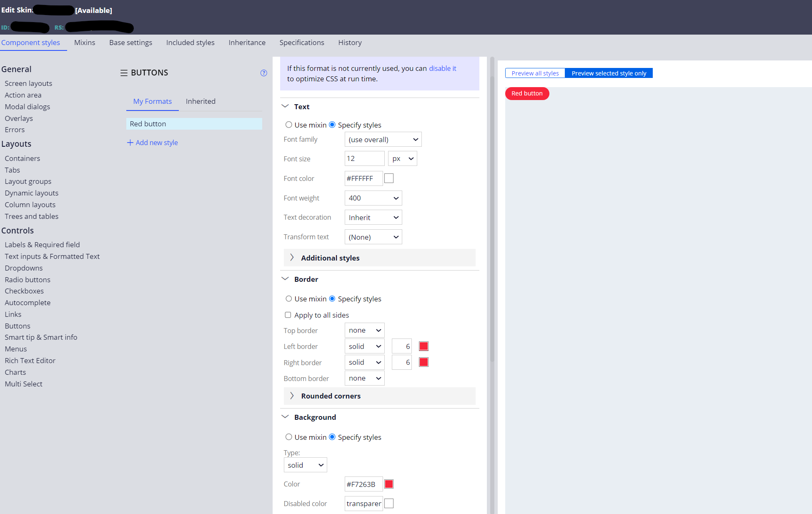Click the Red button preview
This screenshot has height=514, width=812.
(x=527, y=93)
